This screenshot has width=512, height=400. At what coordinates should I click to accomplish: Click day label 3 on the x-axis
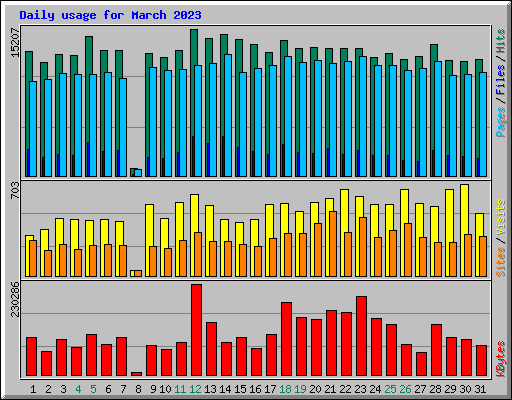[x=63, y=389]
